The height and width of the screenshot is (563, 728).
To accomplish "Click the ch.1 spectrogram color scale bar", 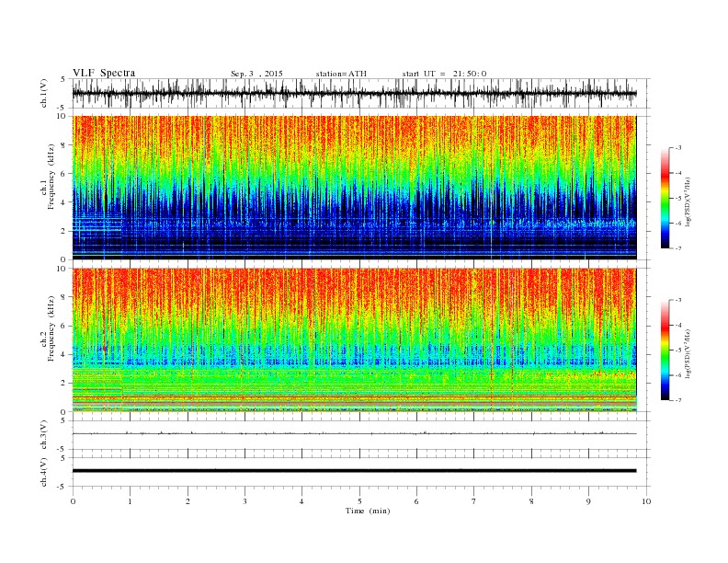I will (x=665, y=199).
